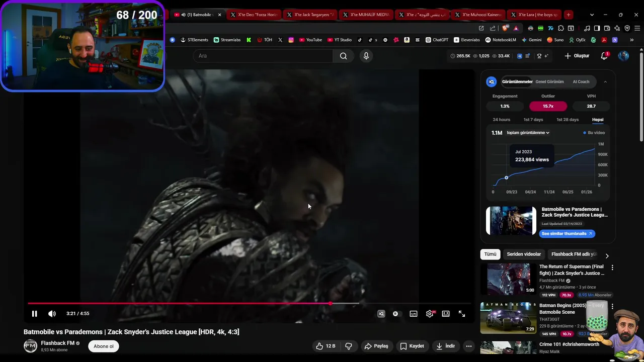The width and height of the screenshot is (644, 362).
Task: Open the Oluştur create menu
Action: (x=577, y=56)
